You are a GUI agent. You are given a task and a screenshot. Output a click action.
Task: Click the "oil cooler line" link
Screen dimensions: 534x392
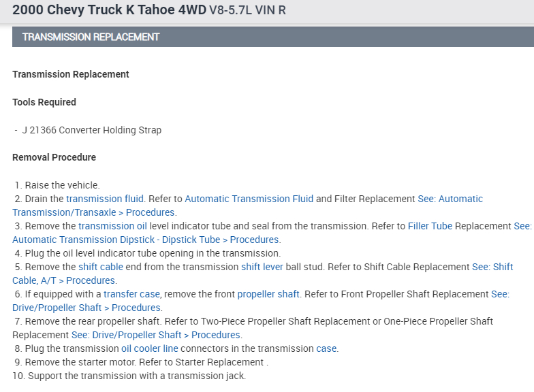[148, 348]
